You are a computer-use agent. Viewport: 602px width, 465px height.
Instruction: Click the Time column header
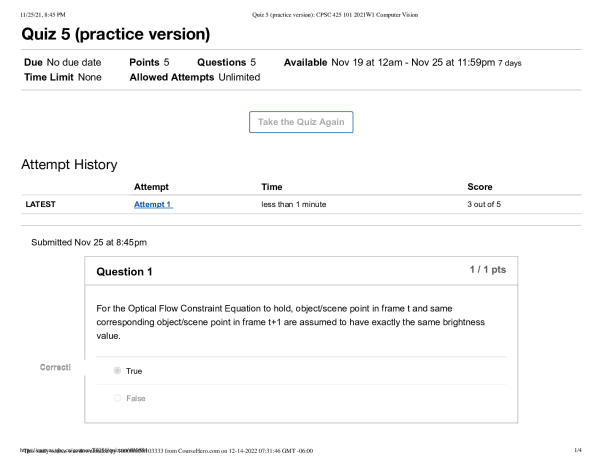(271, 187)
